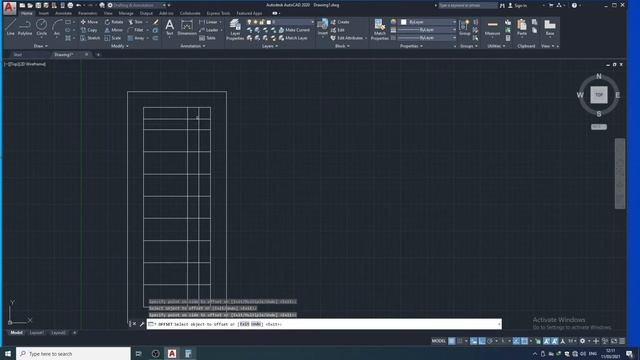Select the Text annotation tool

click(x=169, y=27)
